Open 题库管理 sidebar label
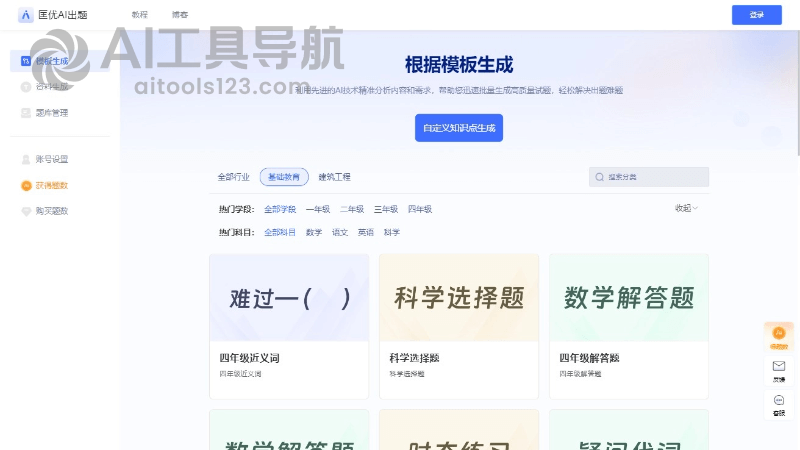 click(x=52, y=113)
